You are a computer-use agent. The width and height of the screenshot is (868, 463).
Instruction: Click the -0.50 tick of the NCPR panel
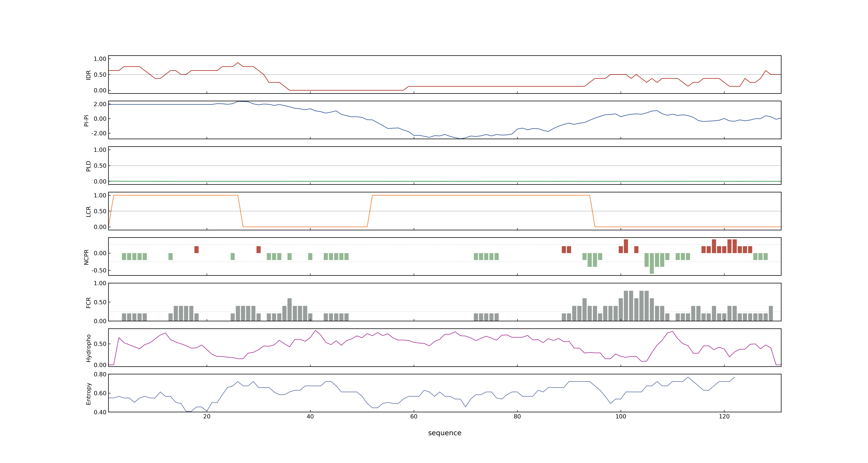tap(99, 271)
